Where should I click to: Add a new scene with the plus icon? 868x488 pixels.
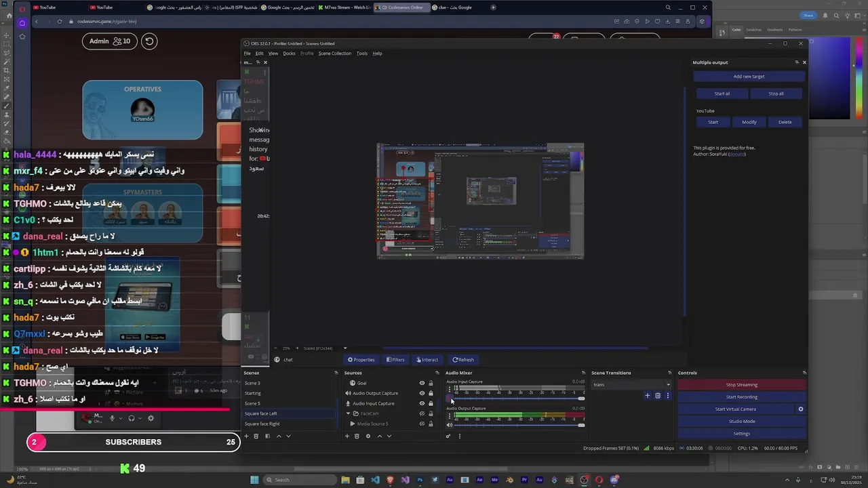tap(246, 436)
